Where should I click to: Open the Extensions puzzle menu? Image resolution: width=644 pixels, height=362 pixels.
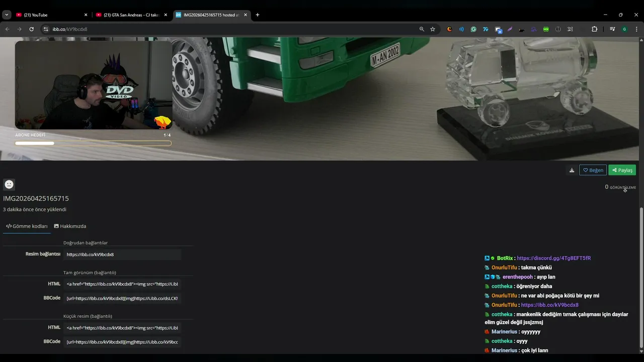(x=594, y=29)
